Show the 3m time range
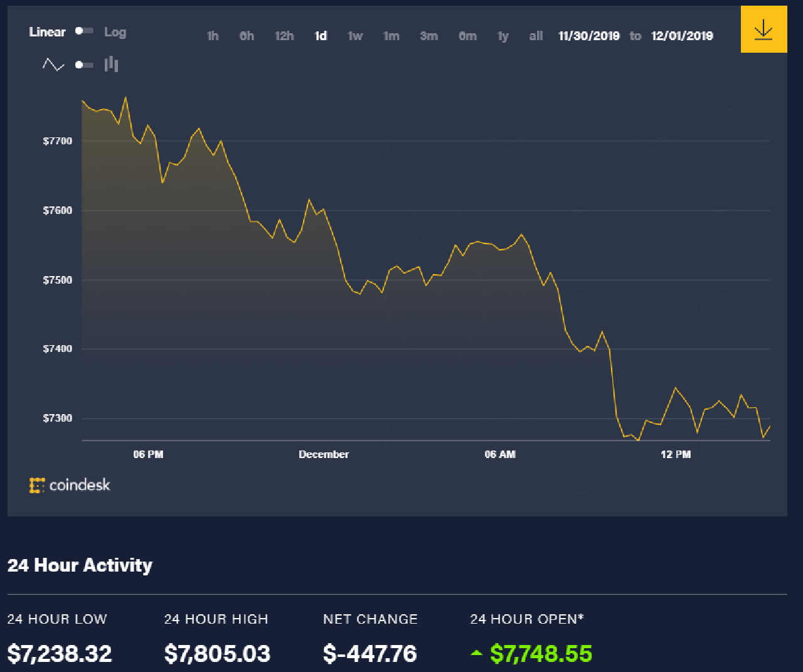The image size is (803, 672). tap(429, 36)
